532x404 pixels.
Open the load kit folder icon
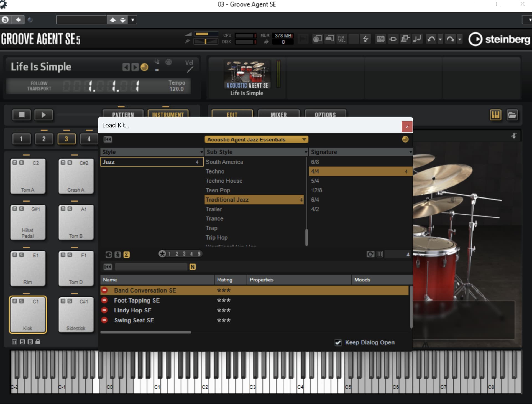(x=512, y=115)
